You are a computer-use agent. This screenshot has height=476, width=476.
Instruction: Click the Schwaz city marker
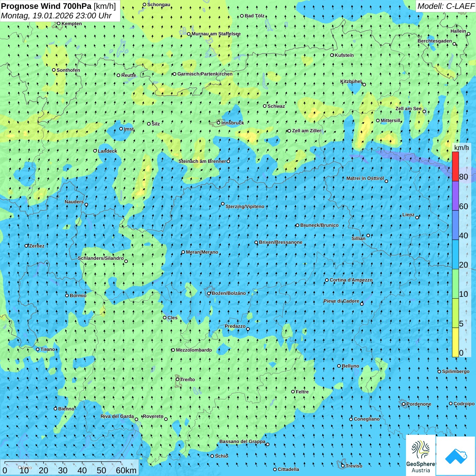[265, 106]
